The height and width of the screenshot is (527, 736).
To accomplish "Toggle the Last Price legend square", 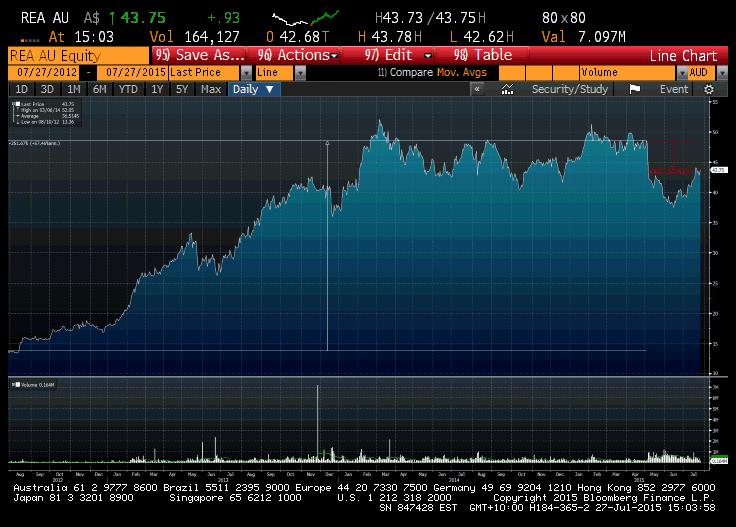I will click(x=17, y=104).
